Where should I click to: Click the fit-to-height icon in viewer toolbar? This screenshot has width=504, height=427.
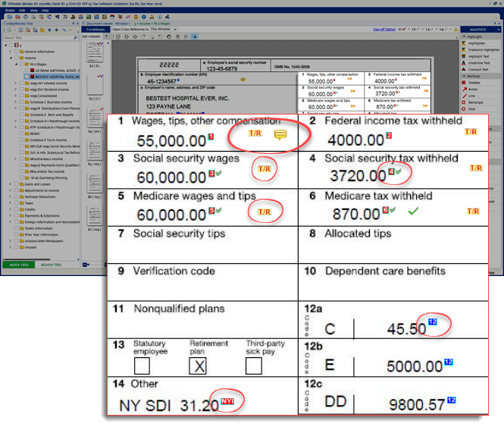tap(127, 36)
